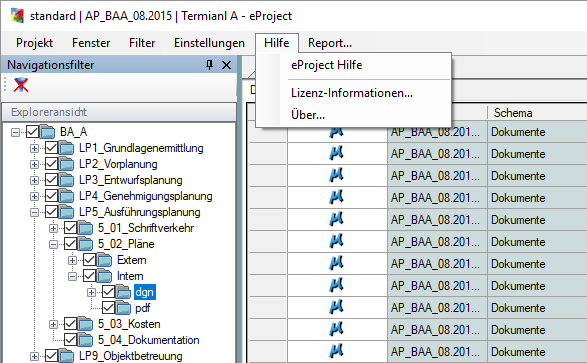Toggle the dgn folder checkbox
The width and height of the screenshot is (587, 363).
109,292
